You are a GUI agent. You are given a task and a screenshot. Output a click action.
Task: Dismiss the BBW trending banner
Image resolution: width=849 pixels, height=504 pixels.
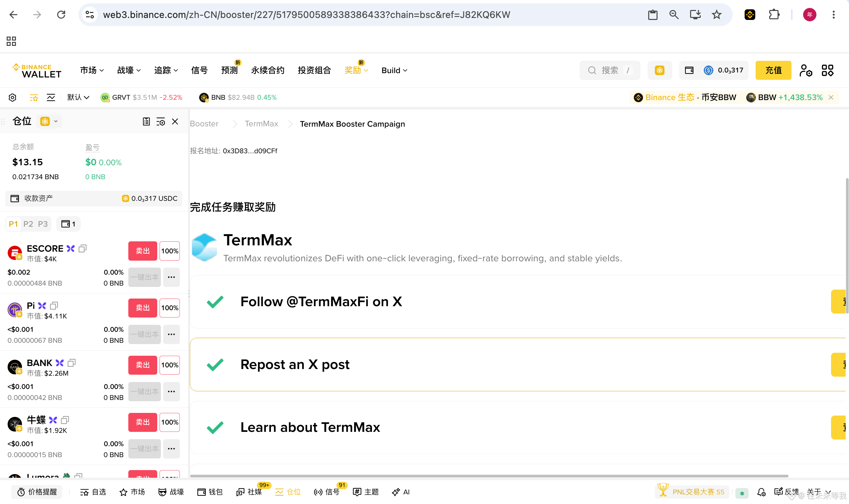coord(831,97)
